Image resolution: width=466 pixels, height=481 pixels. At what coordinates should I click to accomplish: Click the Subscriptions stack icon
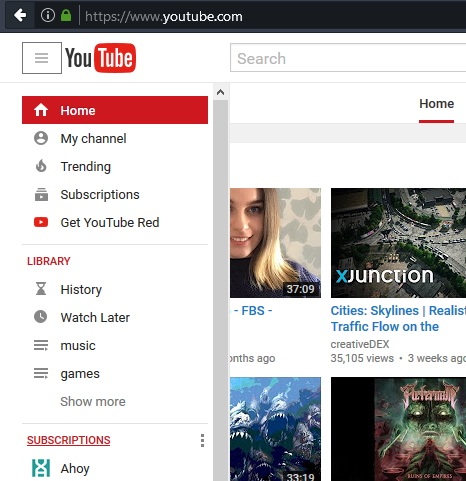41,194
